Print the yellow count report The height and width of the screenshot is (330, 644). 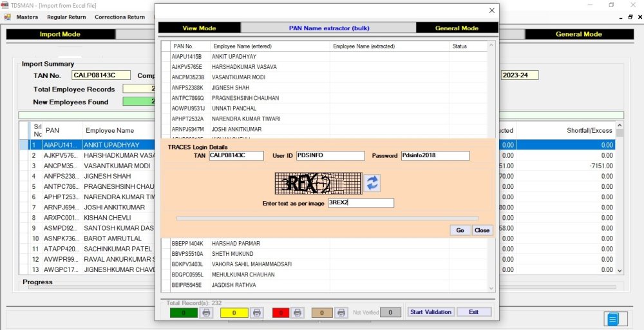257,313
